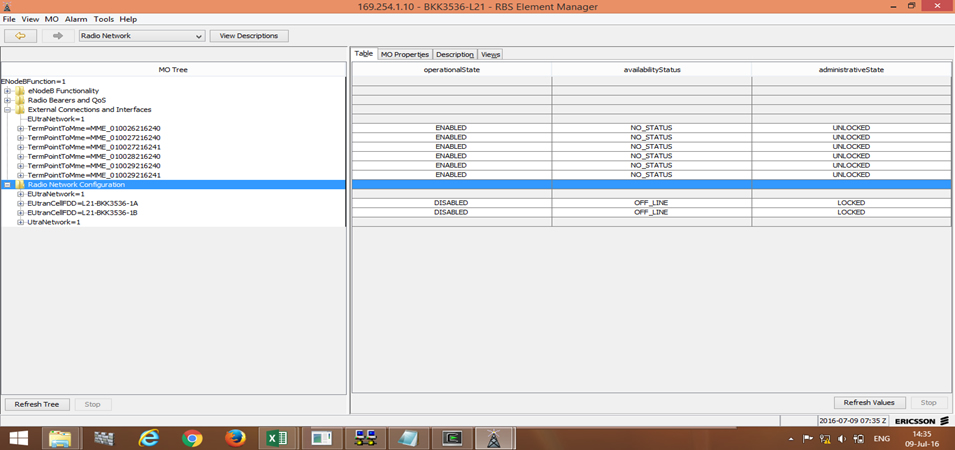Launch Firefox from the taskbar
This screenshot has height=450, width=955.
(x=235, y=438)
